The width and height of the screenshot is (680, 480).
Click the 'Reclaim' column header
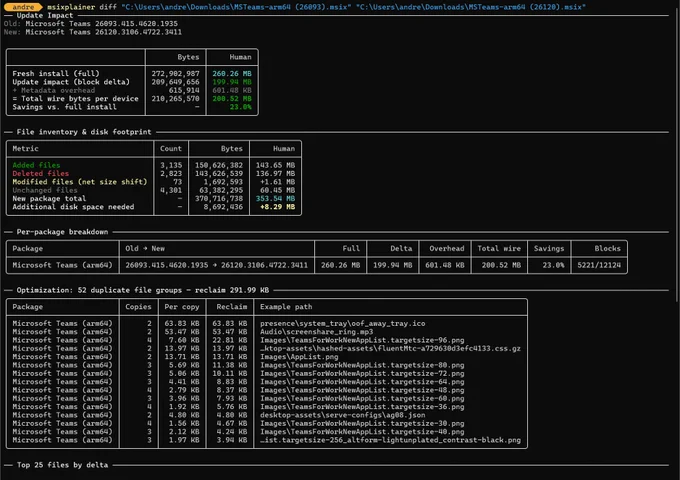click(232, 307)
